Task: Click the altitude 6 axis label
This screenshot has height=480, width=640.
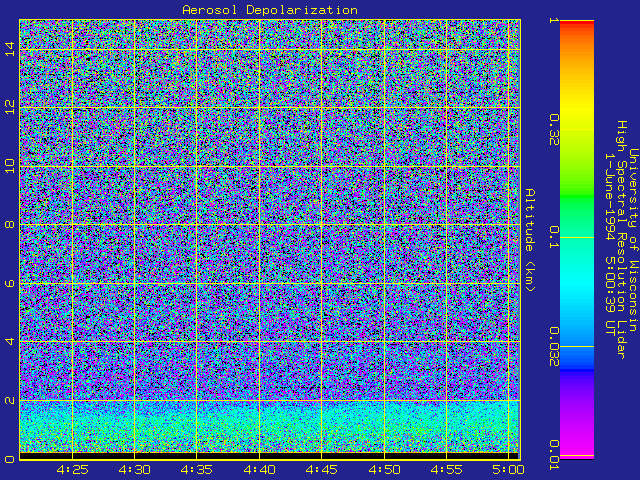Action: (x=10, y=283)
